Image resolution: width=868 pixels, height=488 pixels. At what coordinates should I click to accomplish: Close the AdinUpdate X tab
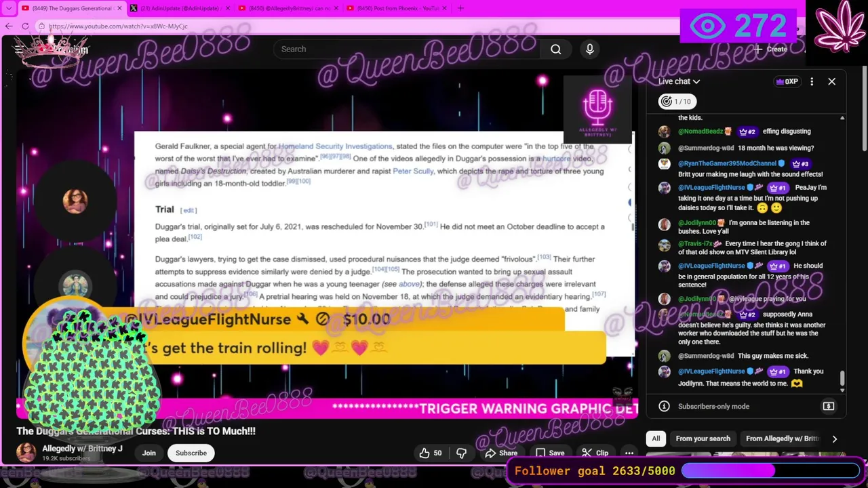[x=226, y=8]
